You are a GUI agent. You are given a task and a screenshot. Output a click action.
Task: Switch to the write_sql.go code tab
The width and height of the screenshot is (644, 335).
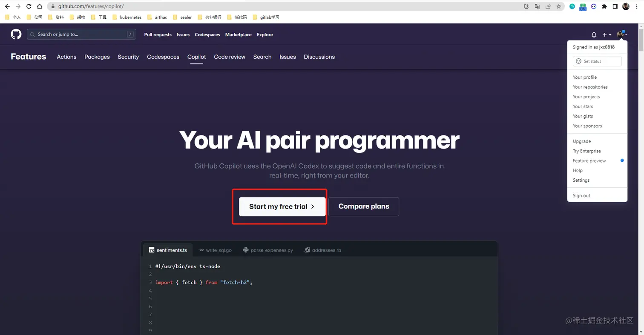pos(216,250)
